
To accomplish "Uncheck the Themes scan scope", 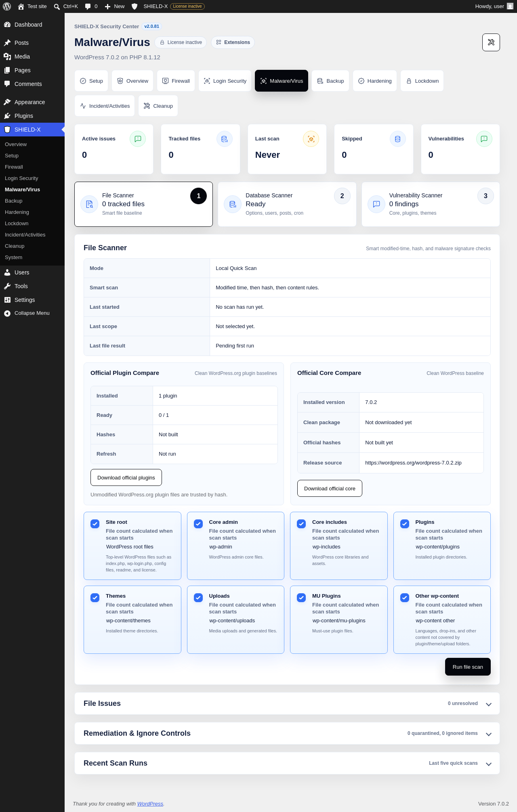I will click(95, 598).
